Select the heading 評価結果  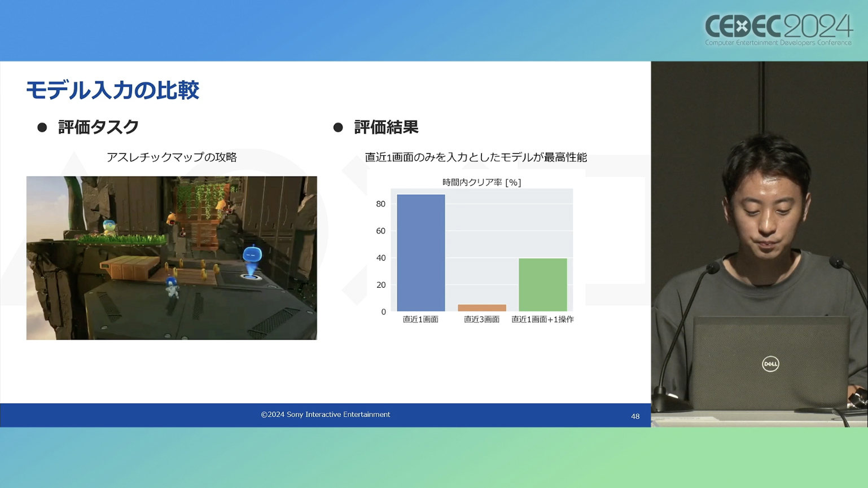pyautogui.click(x=386, y=127)
